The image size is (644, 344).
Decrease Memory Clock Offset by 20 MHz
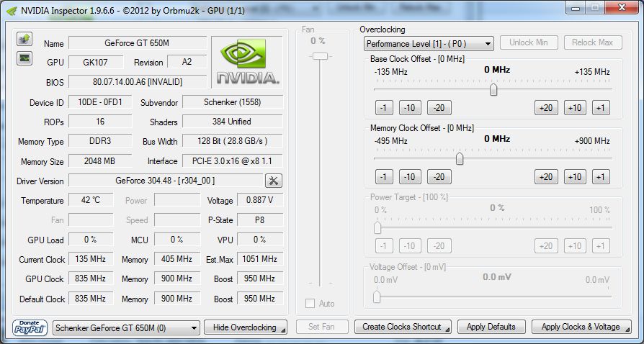(x=439, y=177)
